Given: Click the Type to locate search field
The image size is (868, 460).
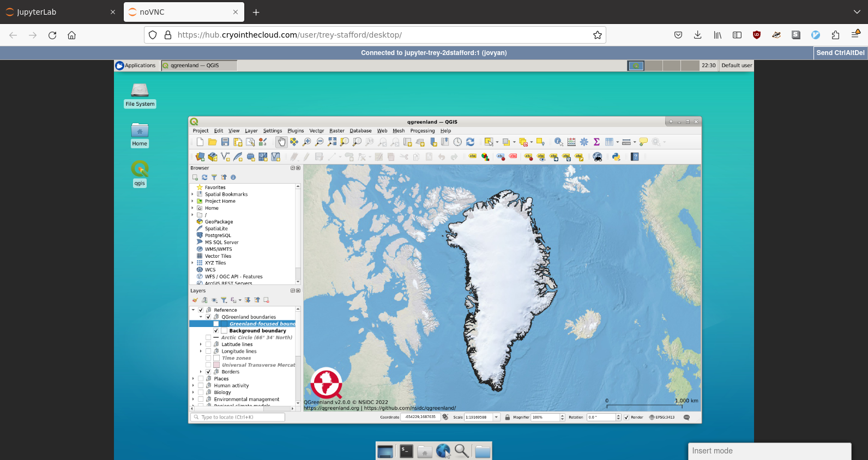Looking at the screenshot, I should click(238, 417).
